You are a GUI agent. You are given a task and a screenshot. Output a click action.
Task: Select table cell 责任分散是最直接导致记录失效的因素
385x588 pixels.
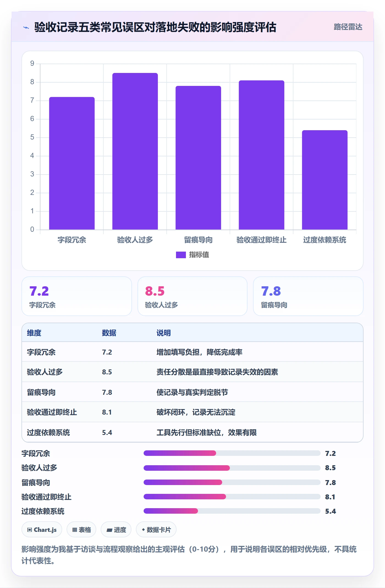[x=217, y=372]
